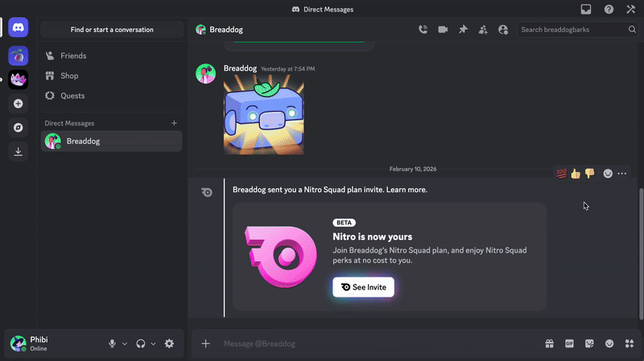Click the "Yesterday at 7:54 PM" timestamp

(x=288, y=69)
